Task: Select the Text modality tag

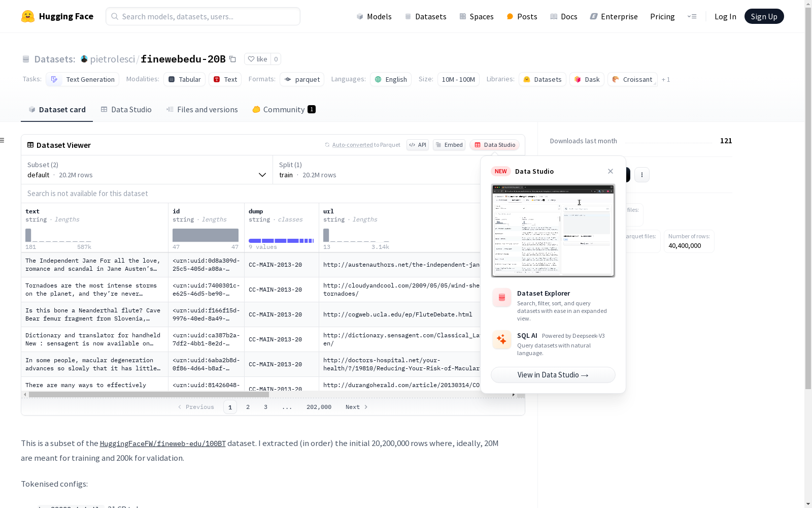Action: pos(225,79)
